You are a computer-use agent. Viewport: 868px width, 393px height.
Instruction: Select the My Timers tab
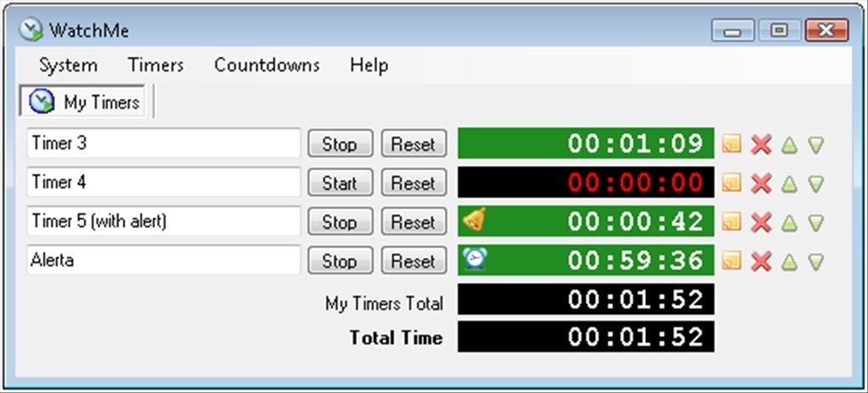(x=82, y=102)
